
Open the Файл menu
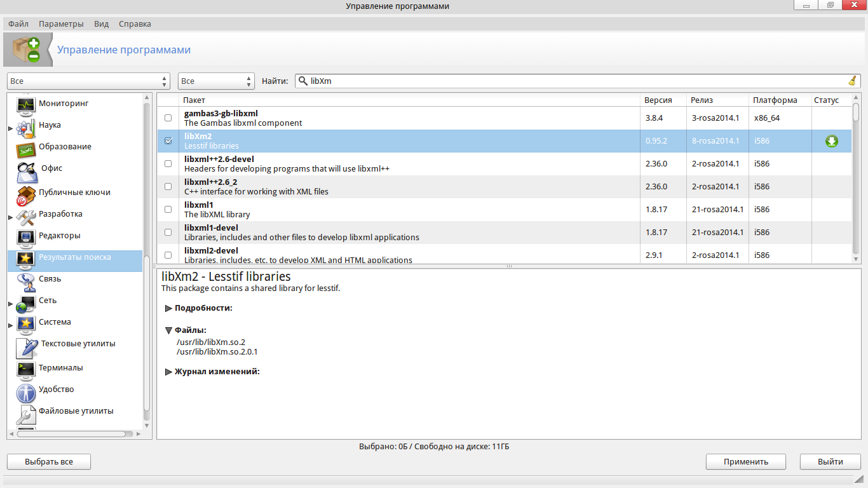(x=18, y=24)
